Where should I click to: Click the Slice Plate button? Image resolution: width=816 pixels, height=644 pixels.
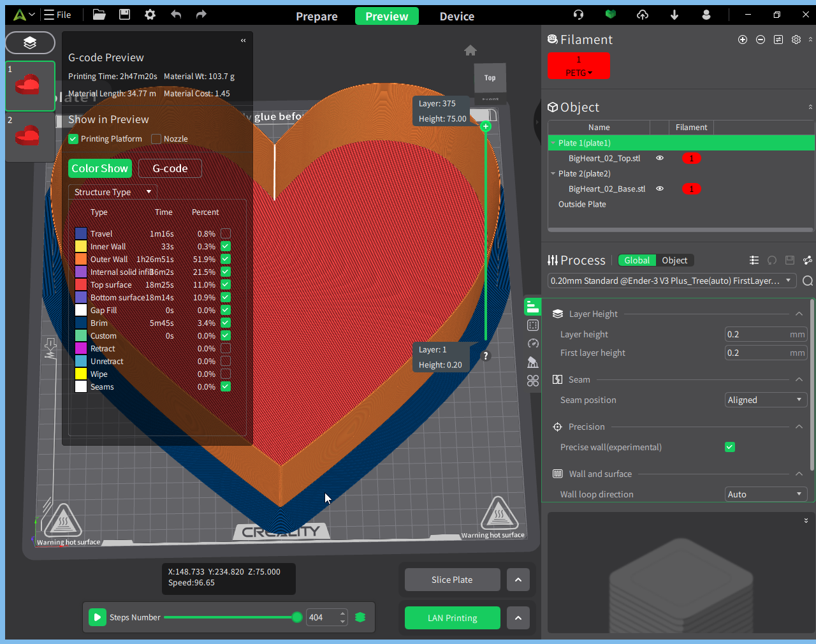[452, 580]
